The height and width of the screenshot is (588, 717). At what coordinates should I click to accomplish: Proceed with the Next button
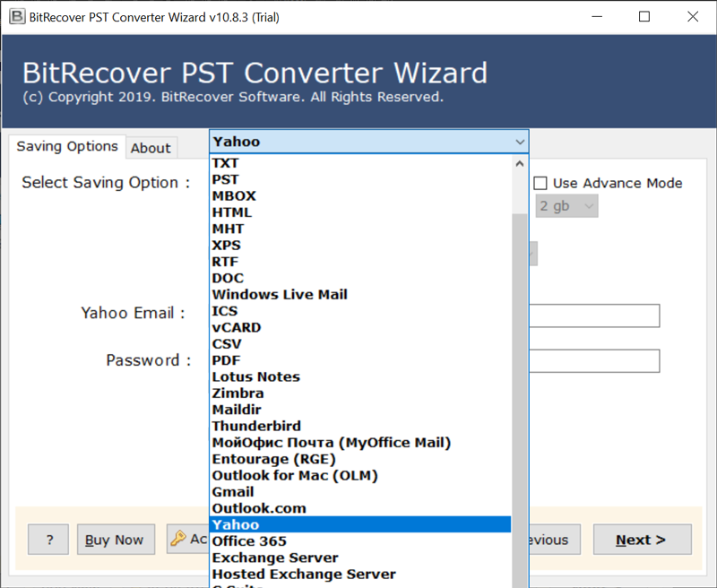642,540
